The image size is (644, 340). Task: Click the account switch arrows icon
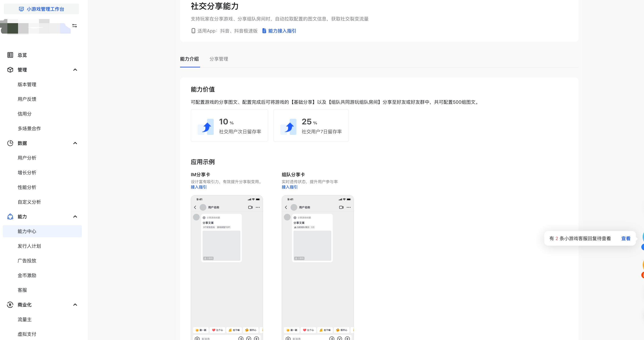pos(74,26)
